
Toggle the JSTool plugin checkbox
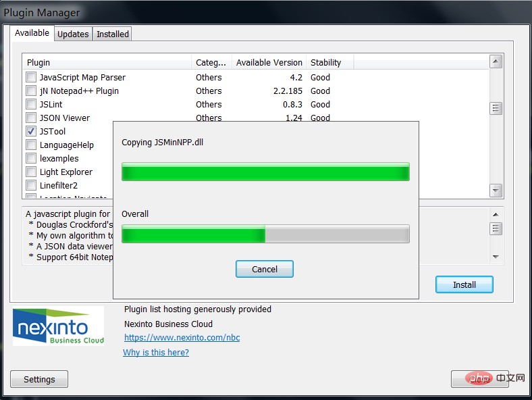(31, 131)
